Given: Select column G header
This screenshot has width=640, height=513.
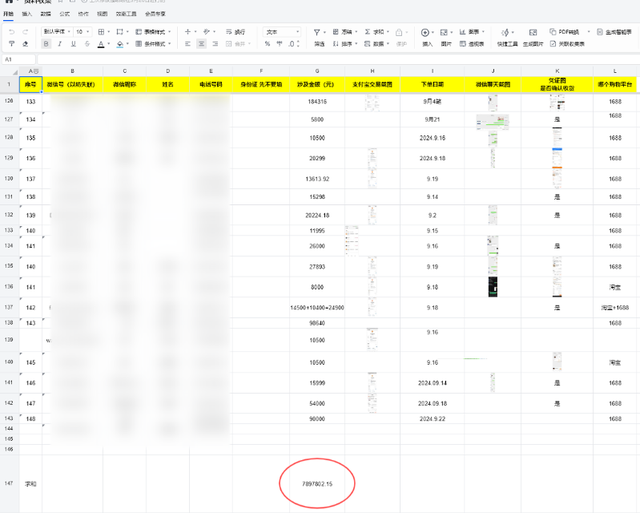Looking at the screenshot, I should [x=317, y=71].
